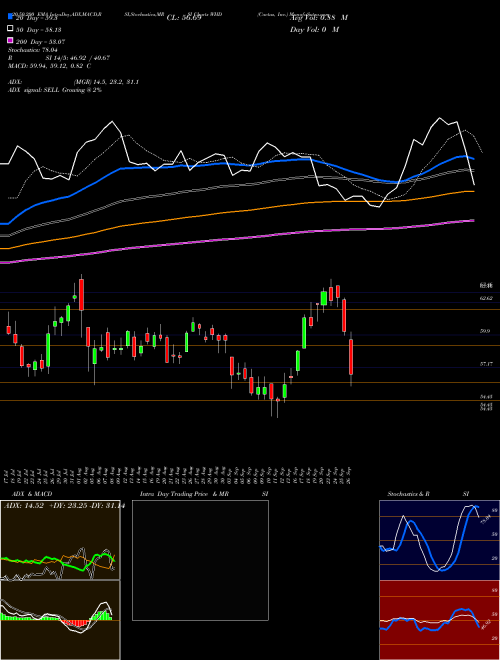This screenshot has height=660, width=500.
Task: Open the MACD histogram panel
Action: [x=60, y=620]
